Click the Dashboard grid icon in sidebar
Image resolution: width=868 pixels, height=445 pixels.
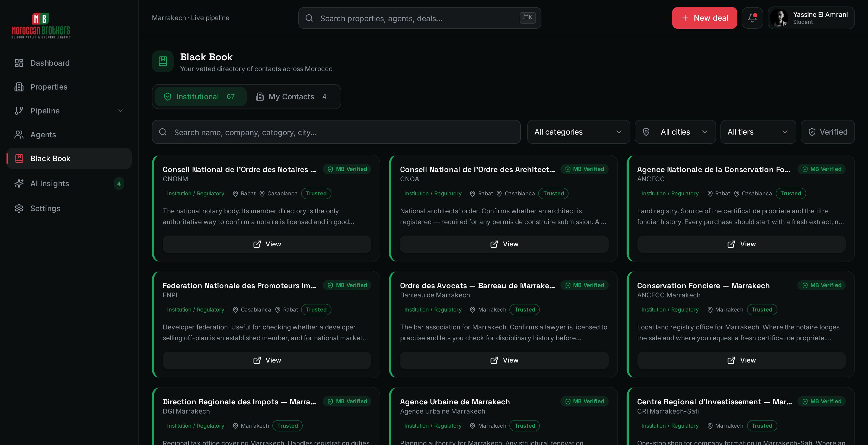(19, 63)
